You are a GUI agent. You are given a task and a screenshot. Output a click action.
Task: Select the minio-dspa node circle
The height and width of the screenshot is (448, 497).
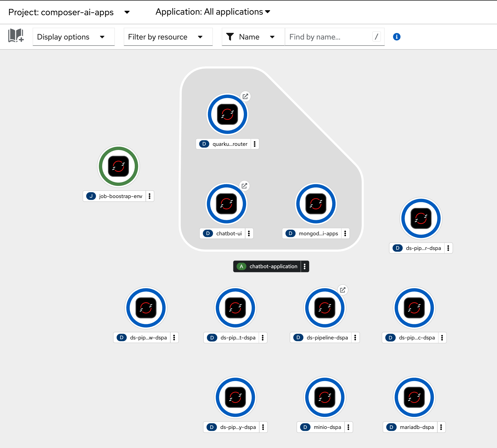tap(325, 397)
